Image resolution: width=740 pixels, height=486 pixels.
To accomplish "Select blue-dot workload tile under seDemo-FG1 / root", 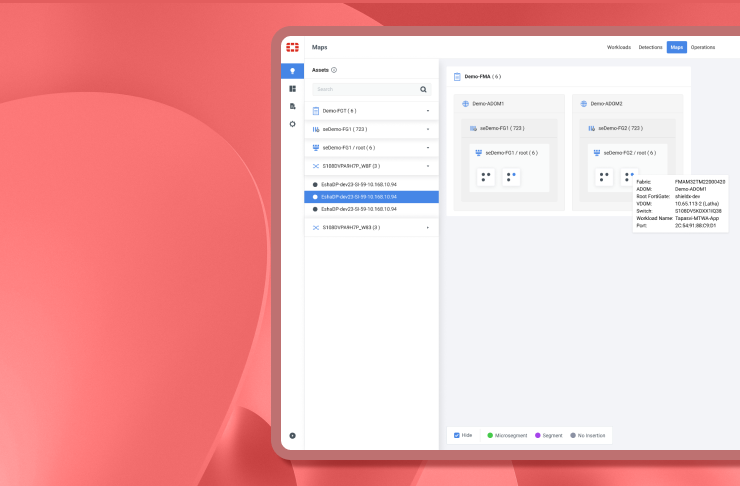I will (511, 177).
